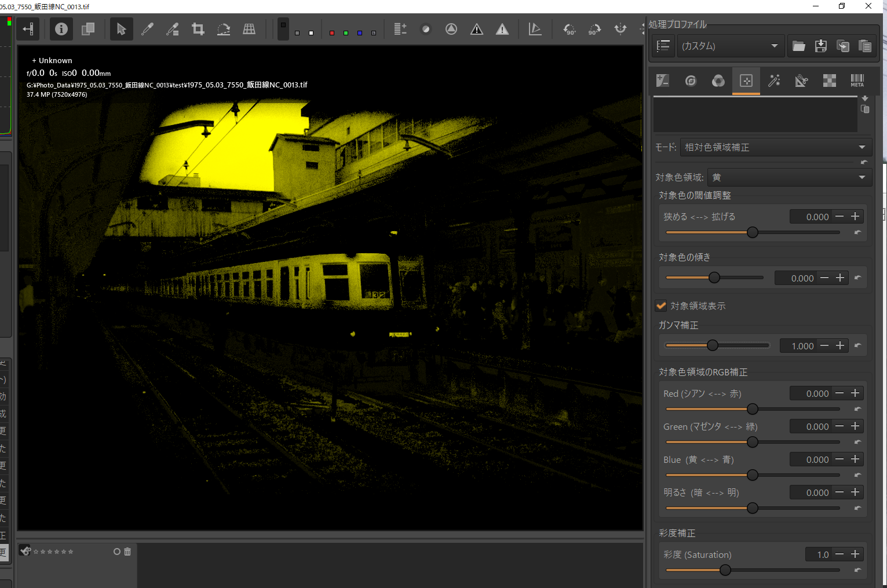Load a processing profile from folder icon
This screenshot has height=588, width=887.
tap(798, 46)
